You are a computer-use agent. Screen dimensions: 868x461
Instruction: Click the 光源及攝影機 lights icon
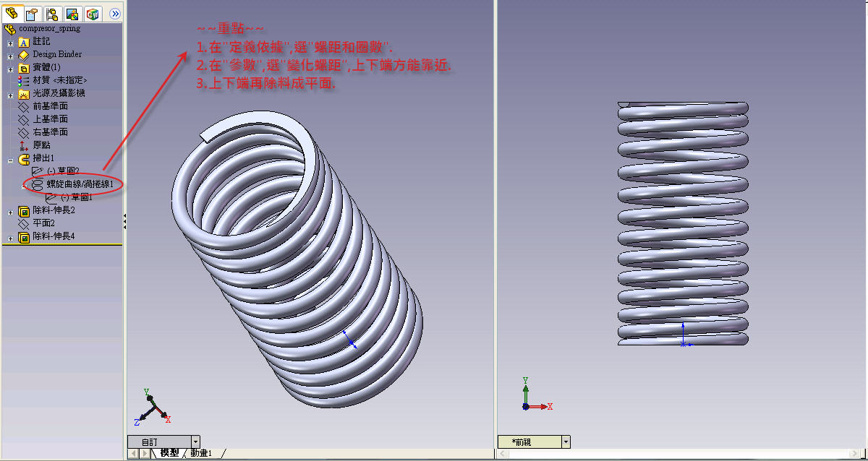(x=24, y=94)
